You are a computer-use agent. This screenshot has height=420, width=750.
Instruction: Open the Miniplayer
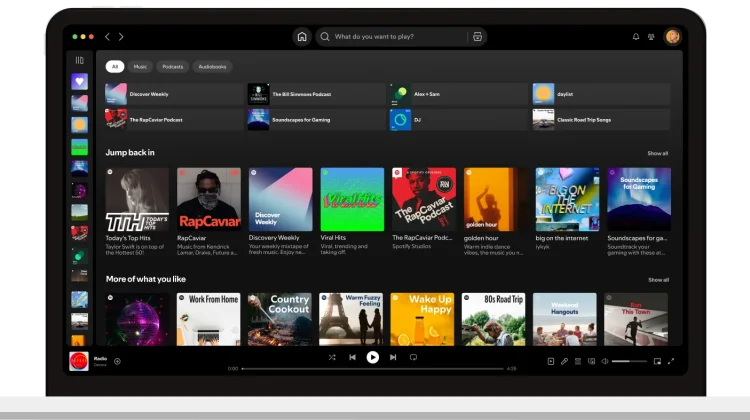click(x=657, y=361)
